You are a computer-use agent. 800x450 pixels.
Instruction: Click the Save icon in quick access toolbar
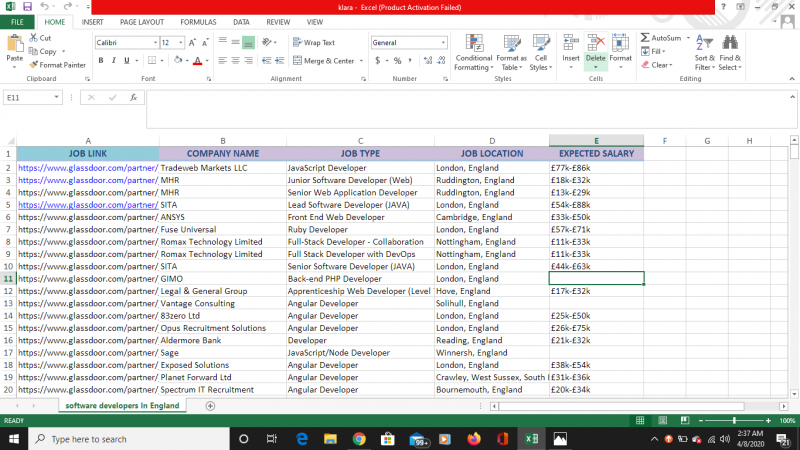28,7
